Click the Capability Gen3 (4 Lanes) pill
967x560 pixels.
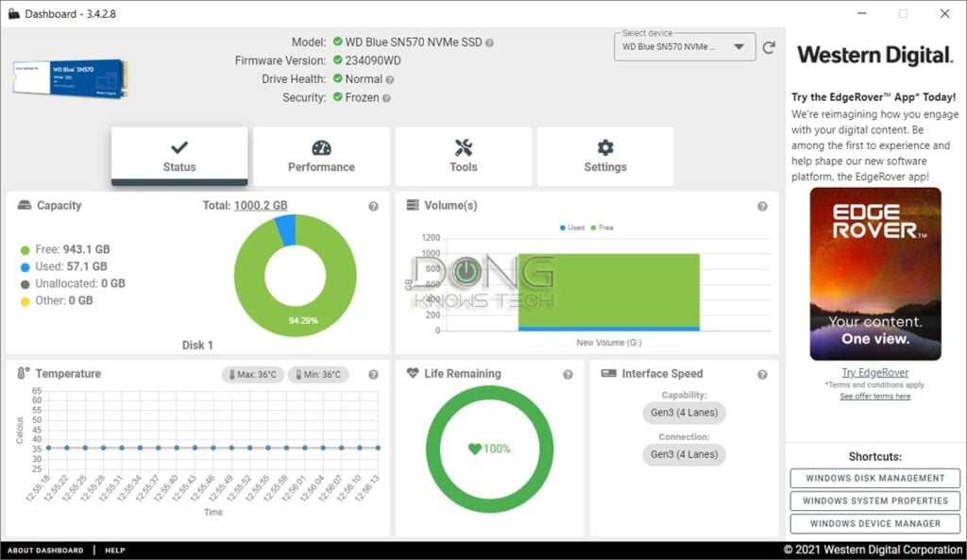point(684,413)
